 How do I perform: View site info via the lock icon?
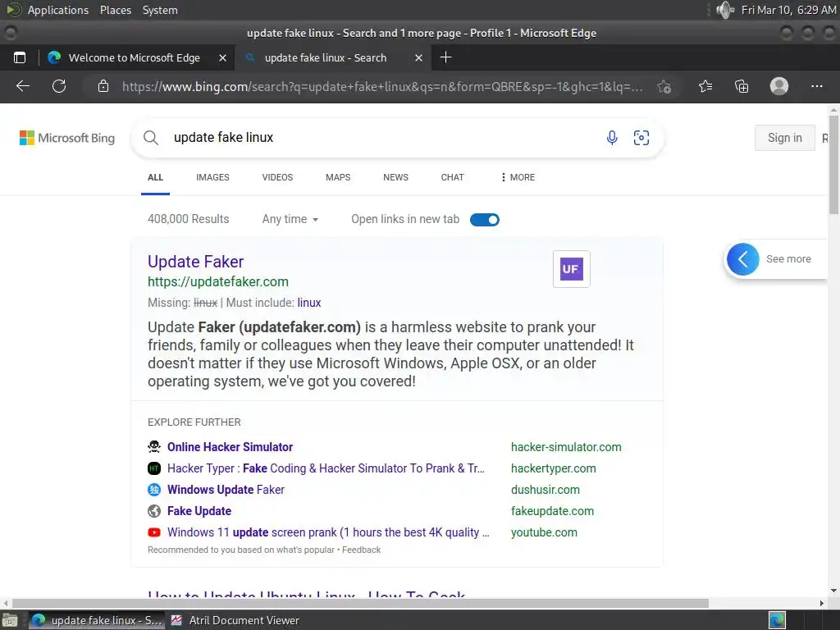(103, 86)
